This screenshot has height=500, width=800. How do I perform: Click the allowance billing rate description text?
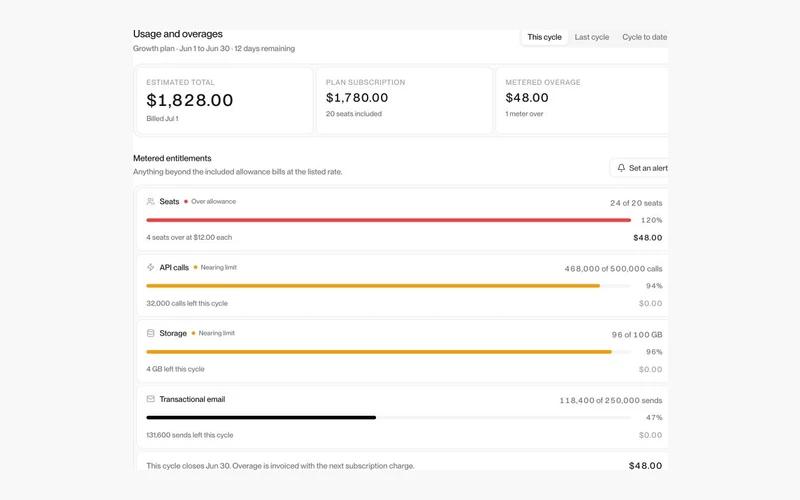(237, 172)
